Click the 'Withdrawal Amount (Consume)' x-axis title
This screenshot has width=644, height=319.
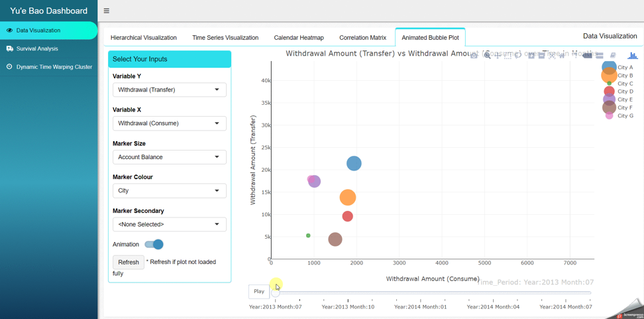pyautogui.click(x=433, y=279)
